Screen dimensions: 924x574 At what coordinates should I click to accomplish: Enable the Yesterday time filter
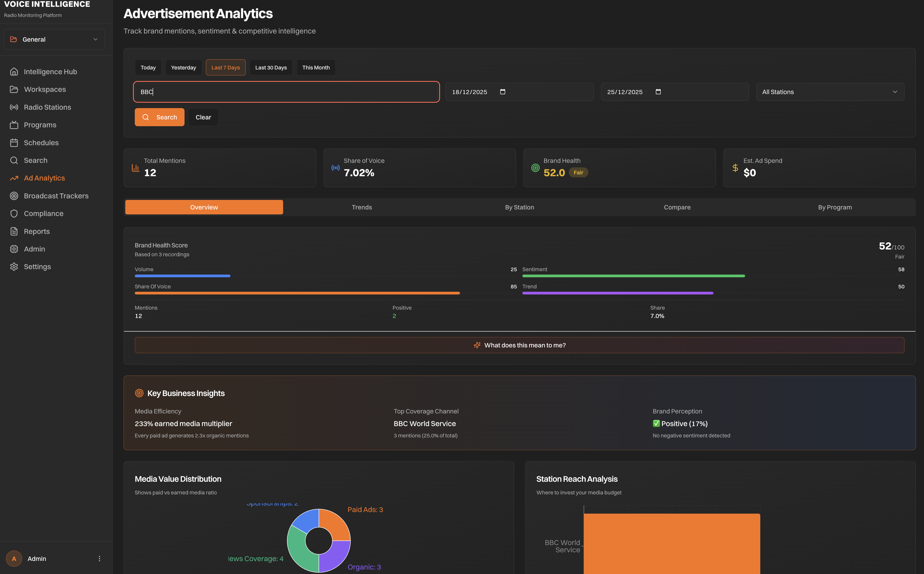(183, 67)
